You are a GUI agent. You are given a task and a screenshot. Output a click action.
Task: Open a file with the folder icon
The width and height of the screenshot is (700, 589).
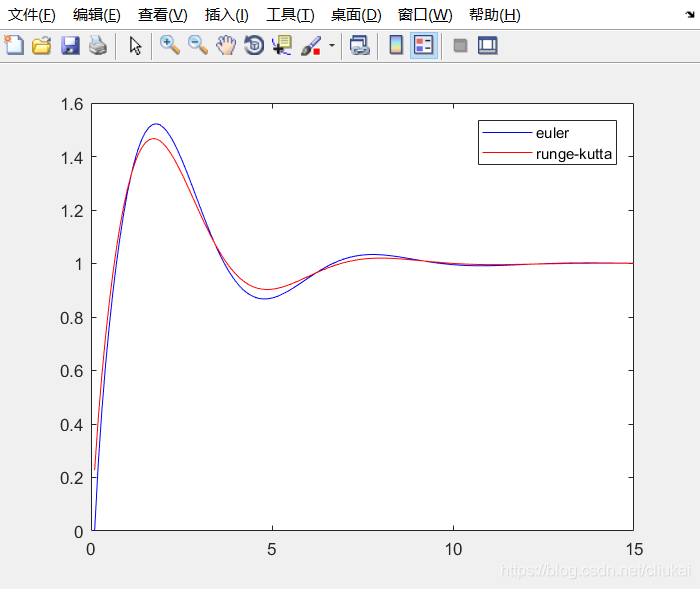coord(42,46)
